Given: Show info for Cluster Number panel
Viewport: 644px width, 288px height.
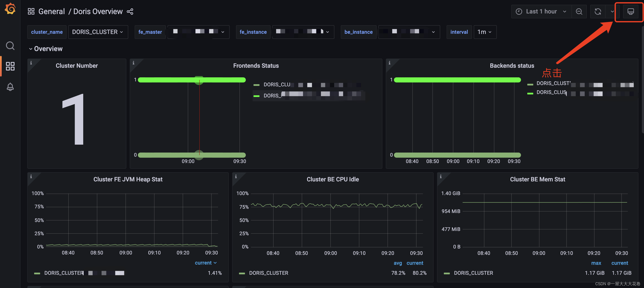Looking at the screenshot, I should (31, 63).
